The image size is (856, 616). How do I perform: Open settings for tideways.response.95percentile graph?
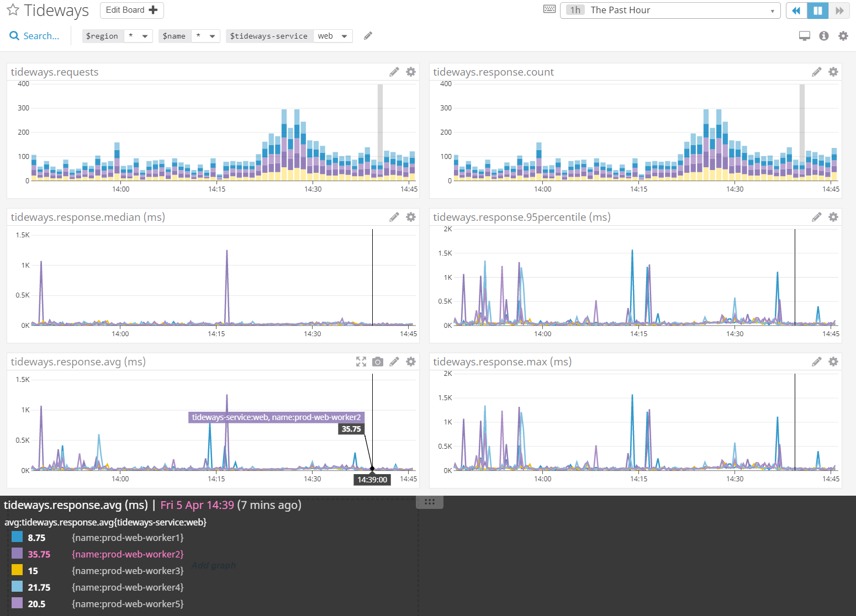(833, 217)
